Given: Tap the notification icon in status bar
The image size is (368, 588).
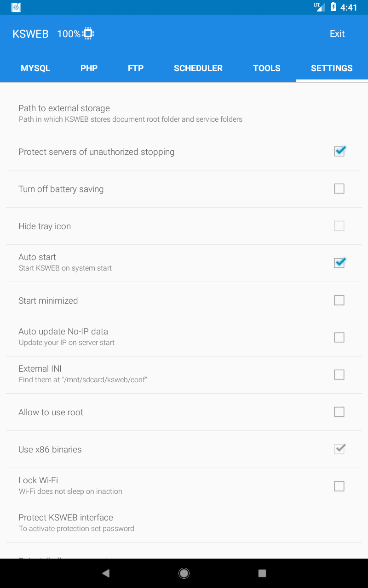Looking at the screenshot, I should 16,7.
